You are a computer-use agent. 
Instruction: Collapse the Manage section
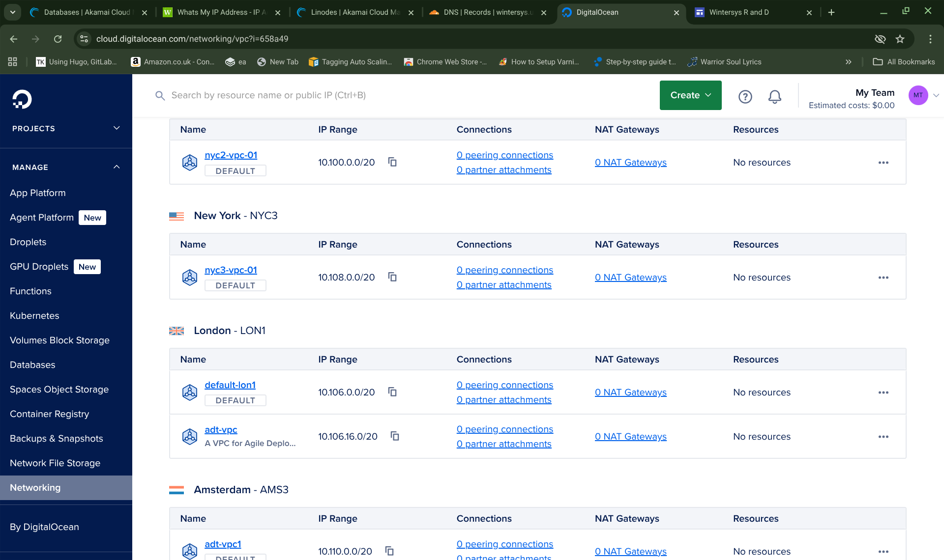pos(116,167)
